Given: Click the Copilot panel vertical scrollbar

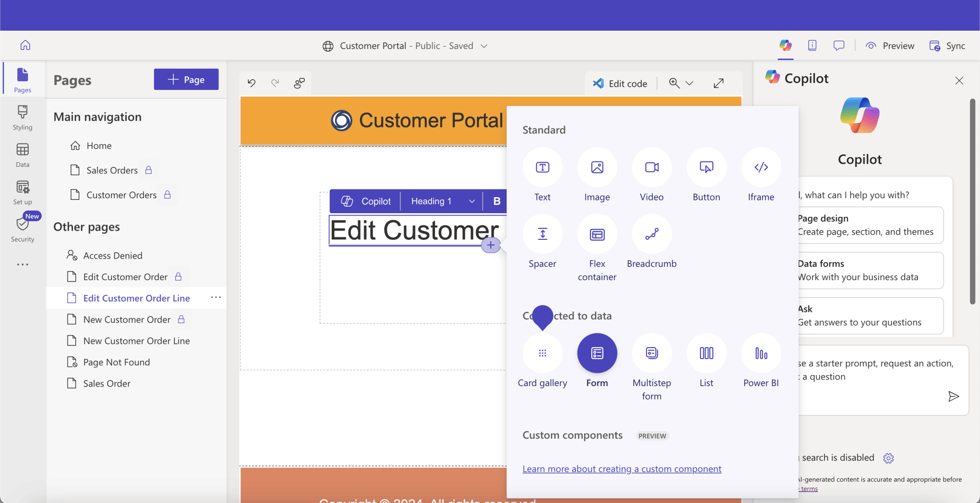Looking at the screenshot, I should (x=972, y=202).
